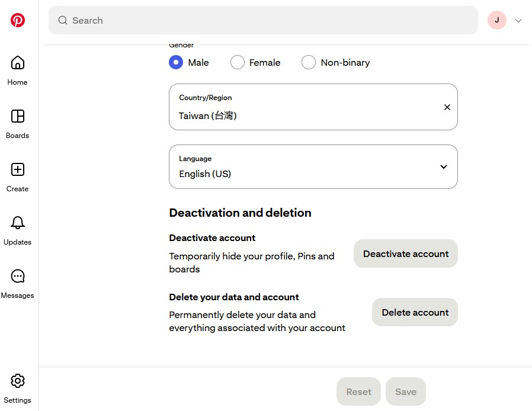532x411 pixels.
Task: Click the Pinterest logo
Action: [x=18, y=20]
